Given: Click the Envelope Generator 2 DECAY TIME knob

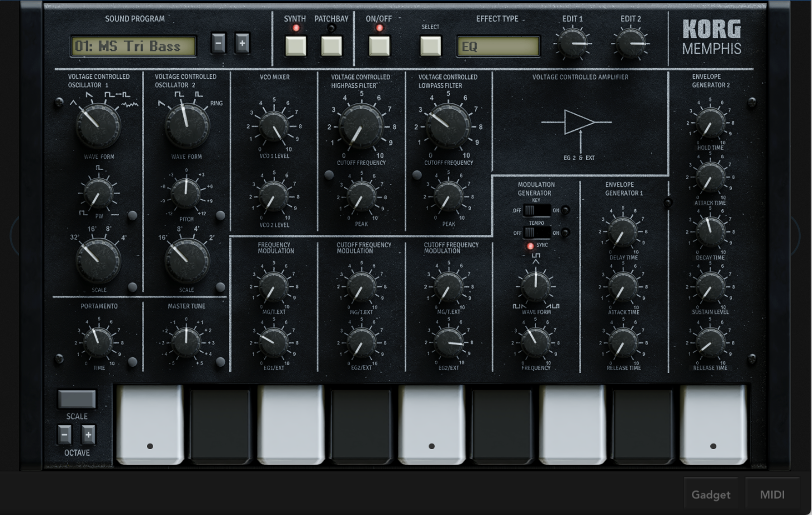Looking at the screenshot, I should 710,231.
